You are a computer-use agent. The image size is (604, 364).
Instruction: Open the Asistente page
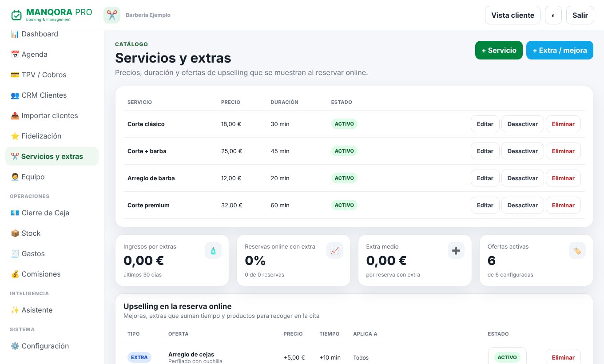click(52, 310)
